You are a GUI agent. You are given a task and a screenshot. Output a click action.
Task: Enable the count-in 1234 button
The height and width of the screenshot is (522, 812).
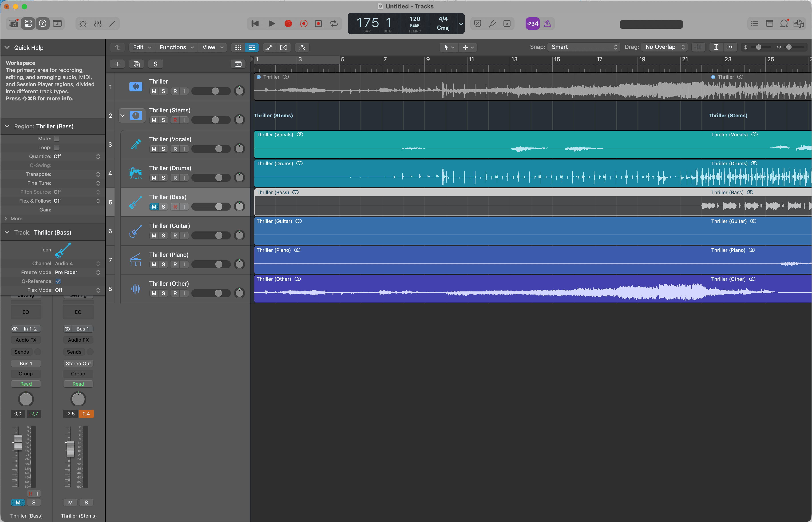[532, 23]
